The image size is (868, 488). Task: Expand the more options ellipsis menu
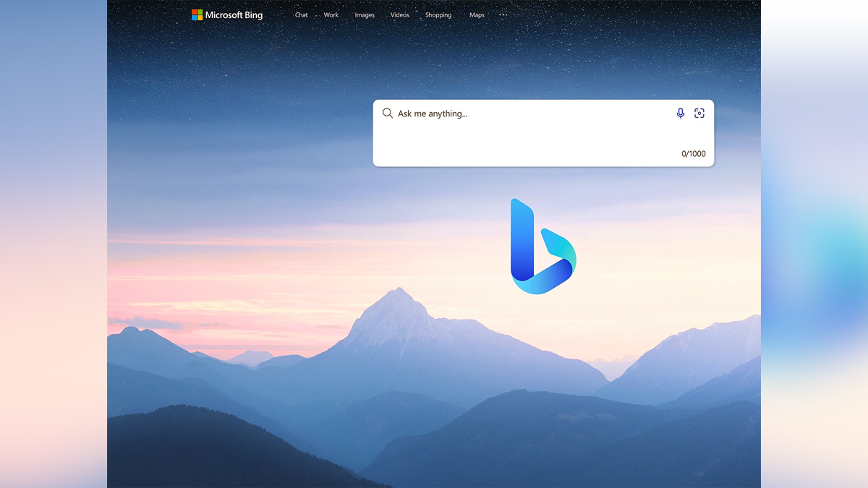coord(503,15)
